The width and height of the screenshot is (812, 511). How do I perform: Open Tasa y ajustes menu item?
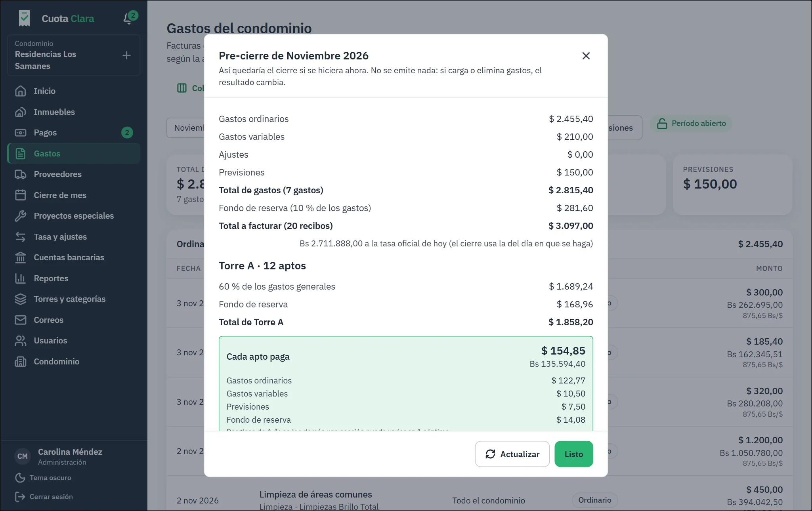(74, 237)
